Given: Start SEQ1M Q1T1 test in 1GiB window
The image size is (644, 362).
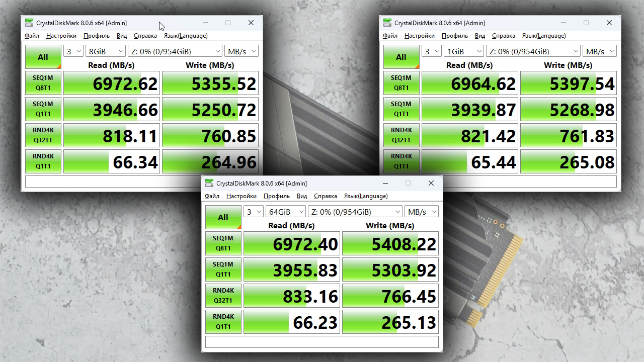Looking at the screenshot, I should pos(401,109).
